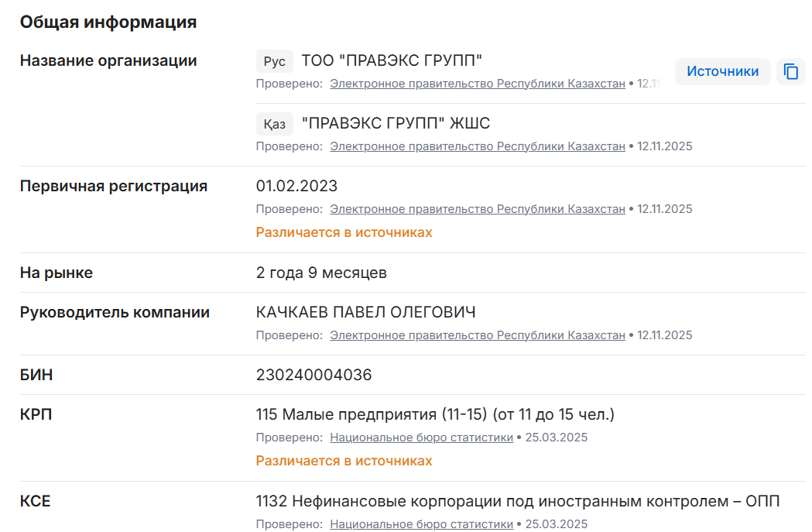This screenshot has width=812, height=532.
Task: Open e-government link under КАЧКАЕВ ПАВЕЛ ОЛЕГОВИЧ
Action: pyautogui.click(x=477, y=335)
